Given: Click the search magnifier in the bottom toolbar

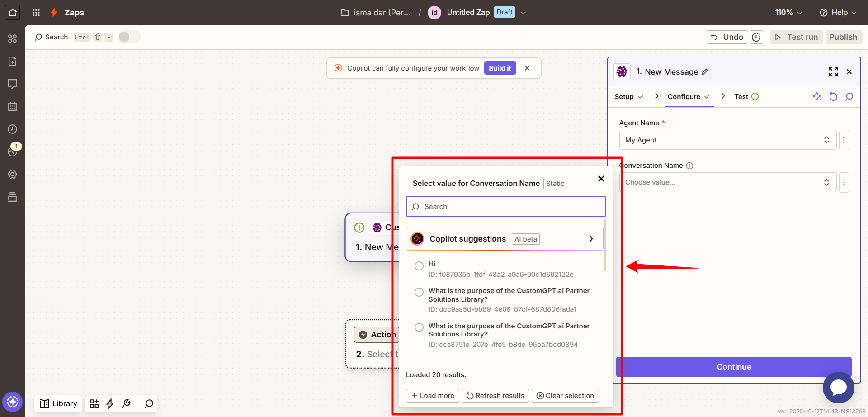Looking at the screenshot, I should tap(149, 403).
